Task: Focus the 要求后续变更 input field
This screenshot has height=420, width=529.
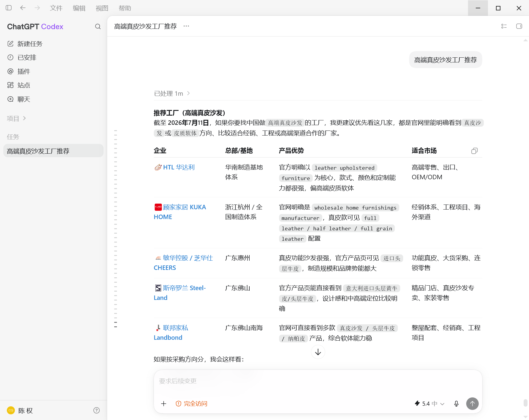Action: click(318, 381)
